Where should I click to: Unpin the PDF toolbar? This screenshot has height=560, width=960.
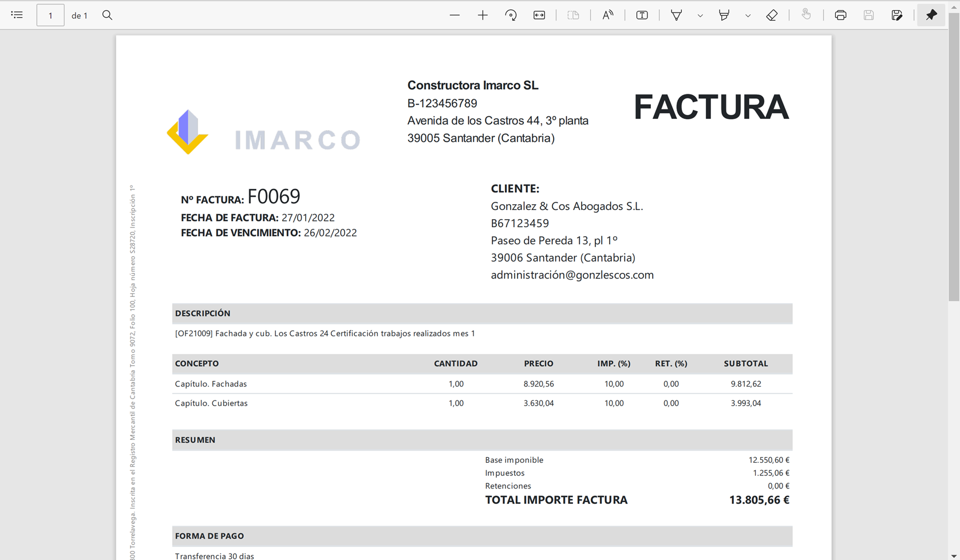pos(931,15)
